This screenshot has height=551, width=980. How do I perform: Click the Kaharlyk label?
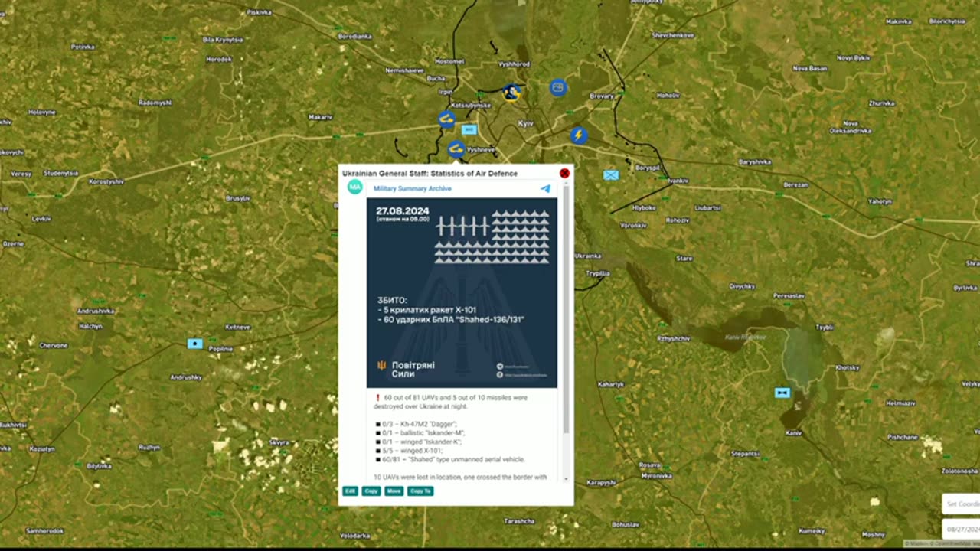click(611, 384)
